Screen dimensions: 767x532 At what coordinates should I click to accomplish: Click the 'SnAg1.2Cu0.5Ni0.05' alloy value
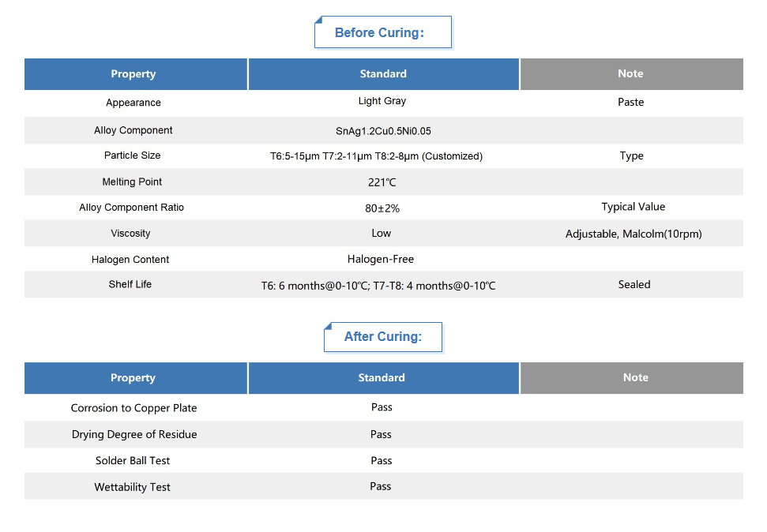pyautogui.click(x=383, y=131)
